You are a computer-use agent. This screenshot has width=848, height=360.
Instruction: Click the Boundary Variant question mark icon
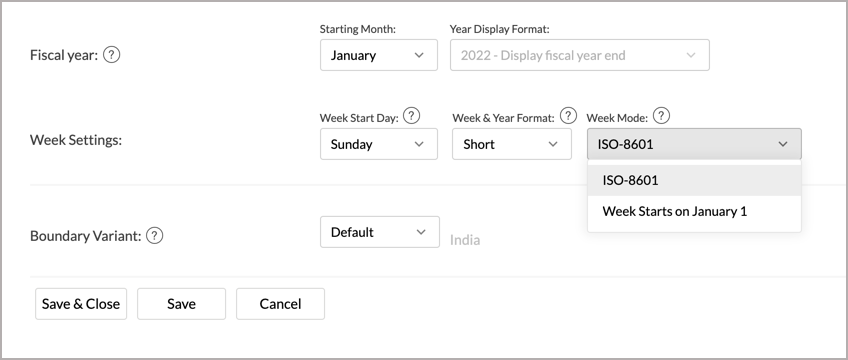[155, 236]
